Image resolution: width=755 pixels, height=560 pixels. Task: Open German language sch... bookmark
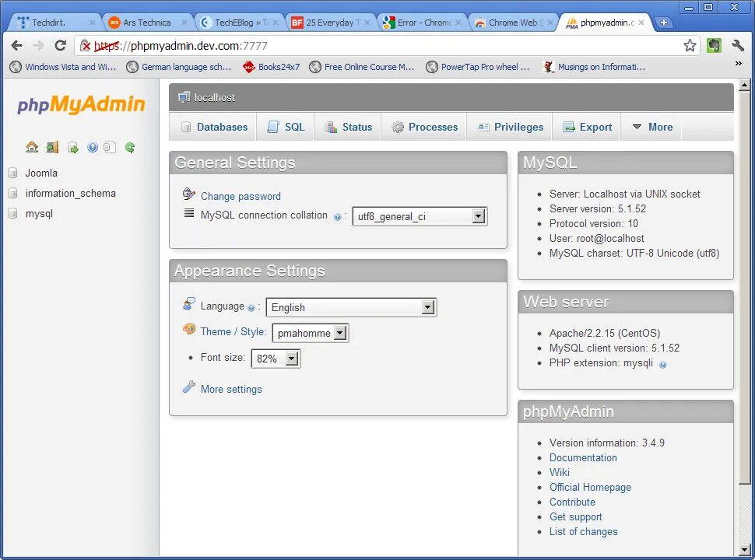(x=179, y=67)
